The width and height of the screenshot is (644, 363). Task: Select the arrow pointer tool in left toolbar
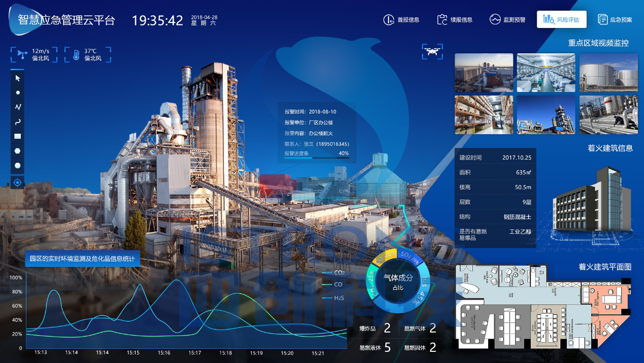18,78
